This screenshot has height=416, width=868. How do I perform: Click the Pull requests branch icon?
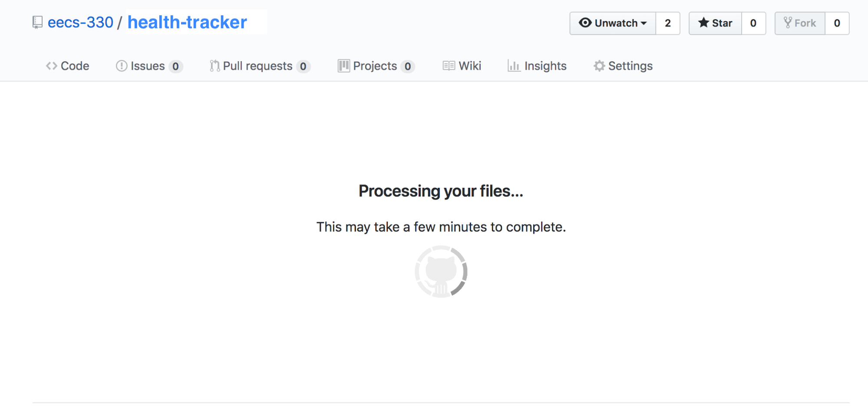215,66
